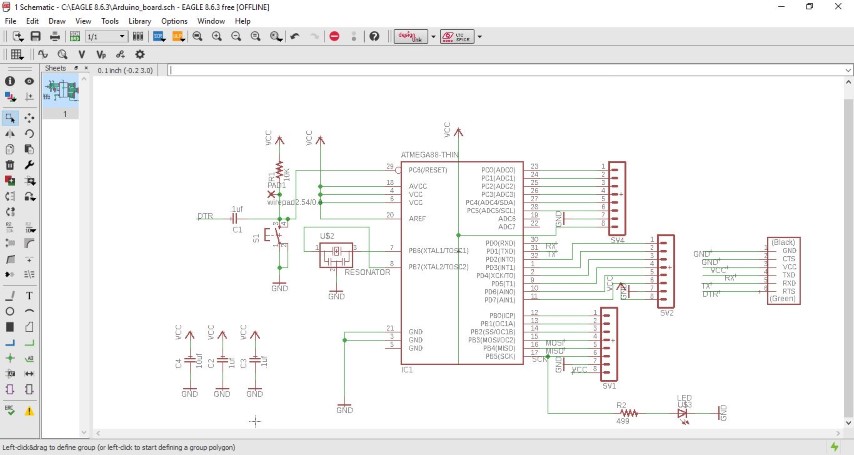Open the File menu

click(10, 21)
